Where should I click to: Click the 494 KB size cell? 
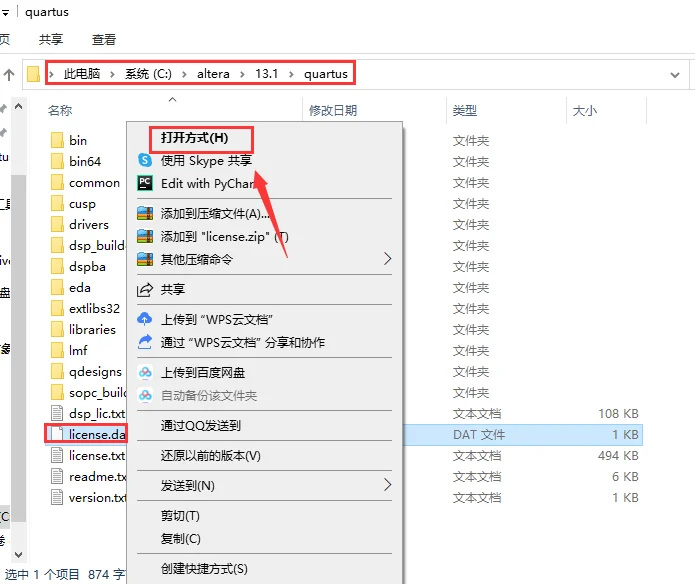[x=618, y=456]
